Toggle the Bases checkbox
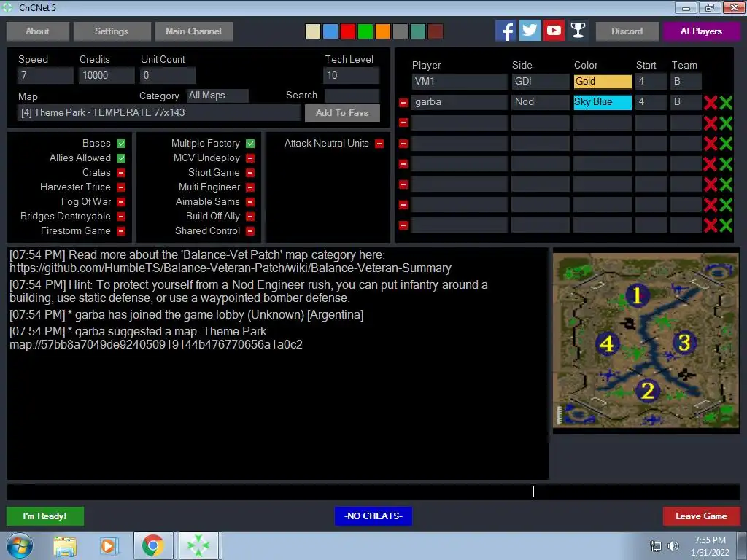The width and height of the screenshot is (747, 560). click(121, 144)
